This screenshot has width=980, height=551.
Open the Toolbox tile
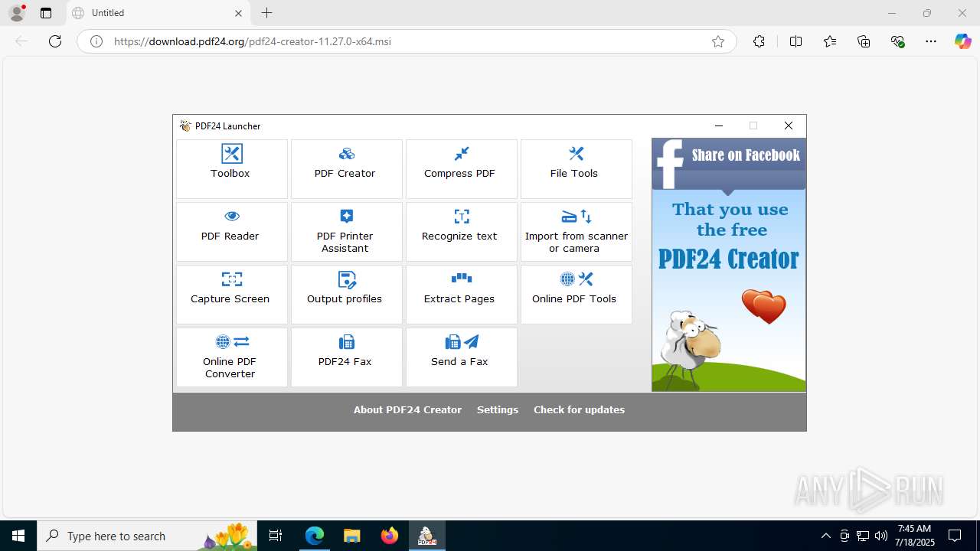pyautogui.click(x=231, y=169)
